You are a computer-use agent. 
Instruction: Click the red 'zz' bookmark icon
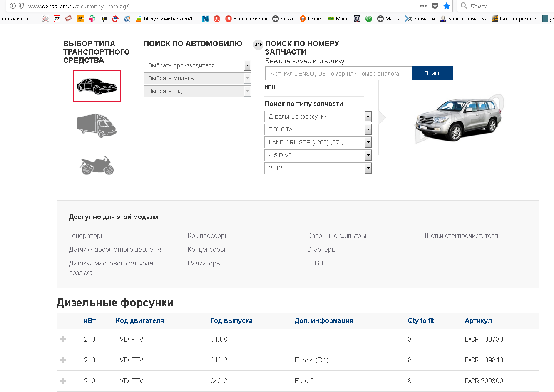coord(57,19)
